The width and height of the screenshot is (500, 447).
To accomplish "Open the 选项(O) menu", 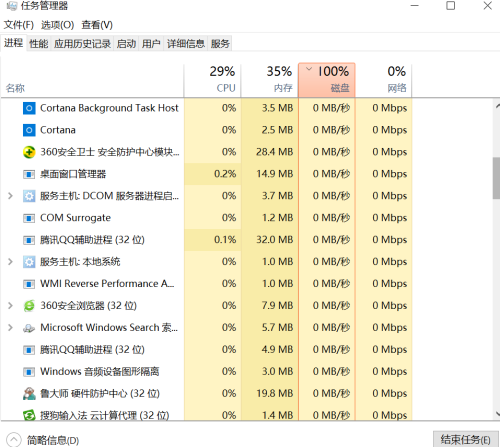I will (57, 25).
